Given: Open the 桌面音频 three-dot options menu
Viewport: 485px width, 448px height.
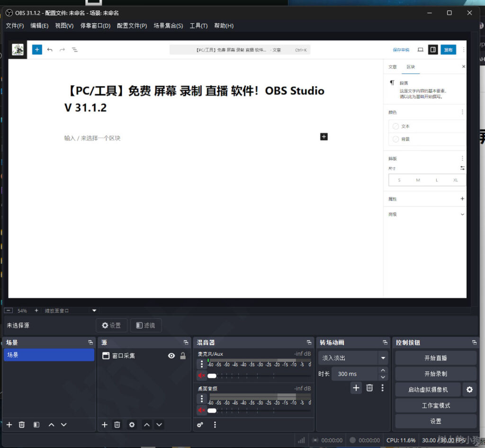Looking at the screenshot, I should [x=202, y=399].
